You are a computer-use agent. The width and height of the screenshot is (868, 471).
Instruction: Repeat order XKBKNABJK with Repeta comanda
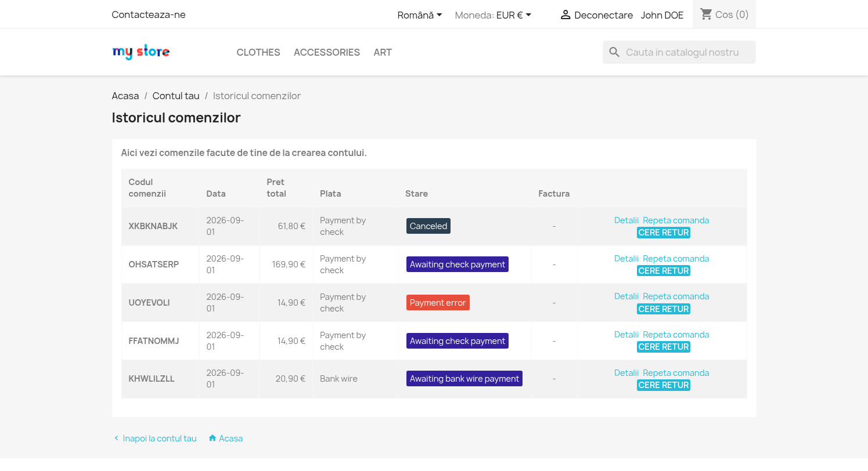(x=676, y=220)
